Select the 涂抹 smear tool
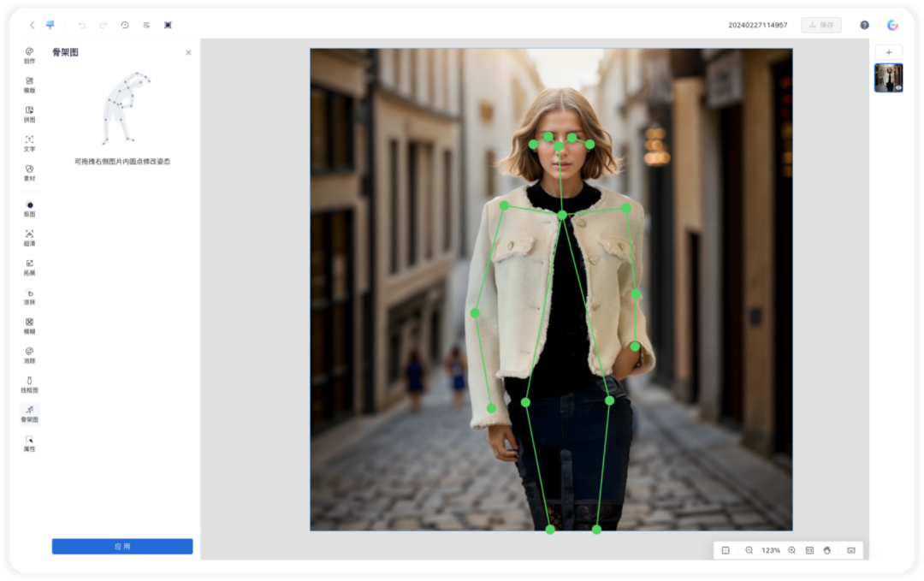This screenshot has width=924, height=581. tap(29, 296)
